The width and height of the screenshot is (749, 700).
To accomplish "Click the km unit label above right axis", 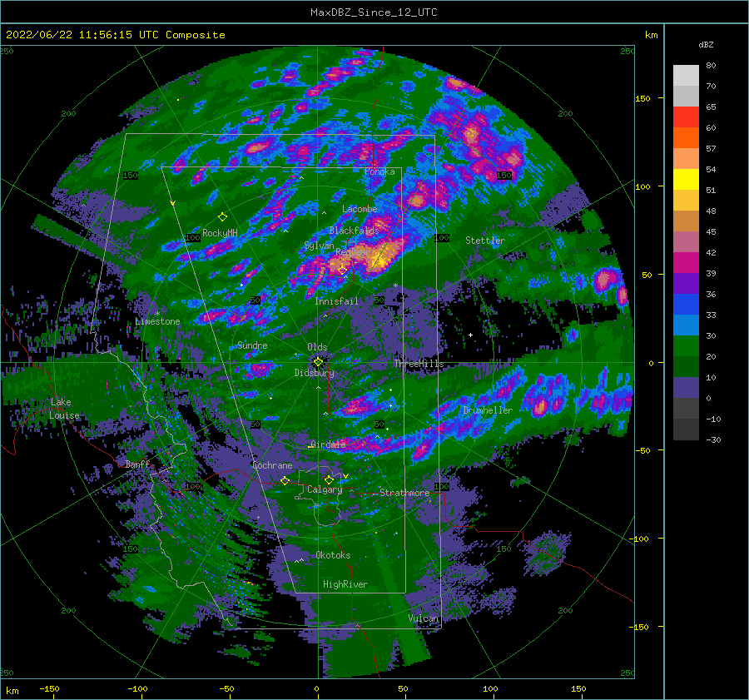I will tap(652, 35).
